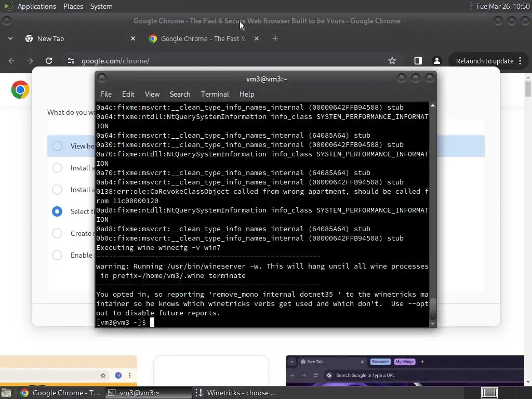Open Chrome profile icon
This screenshot has width=532, height=399.
coord(436,61)
